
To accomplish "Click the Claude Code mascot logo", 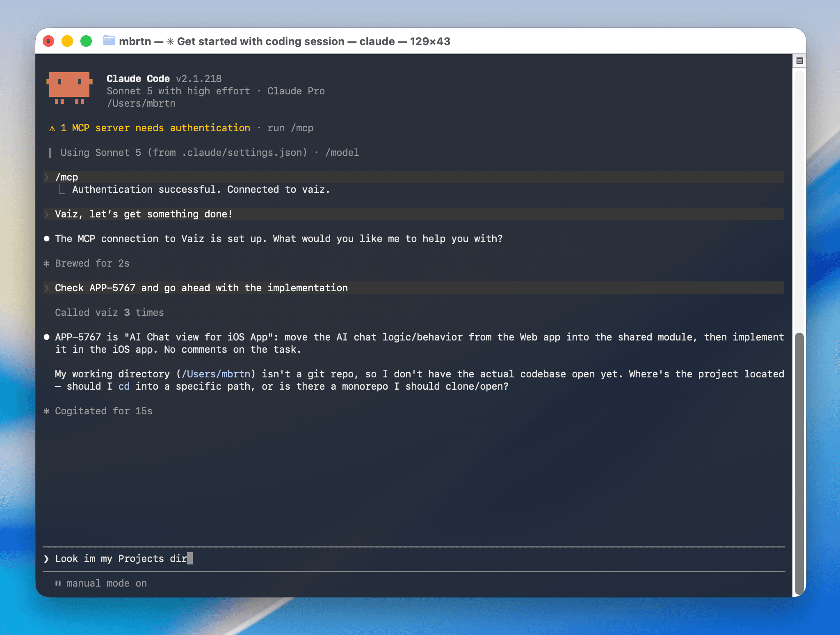I will coord(69,88).
